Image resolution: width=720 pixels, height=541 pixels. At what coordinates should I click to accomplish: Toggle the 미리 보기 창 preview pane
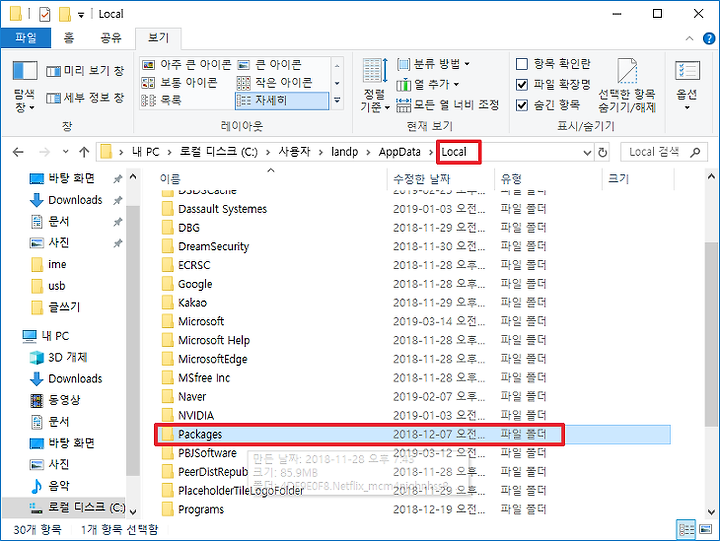[x=85, y=71]
